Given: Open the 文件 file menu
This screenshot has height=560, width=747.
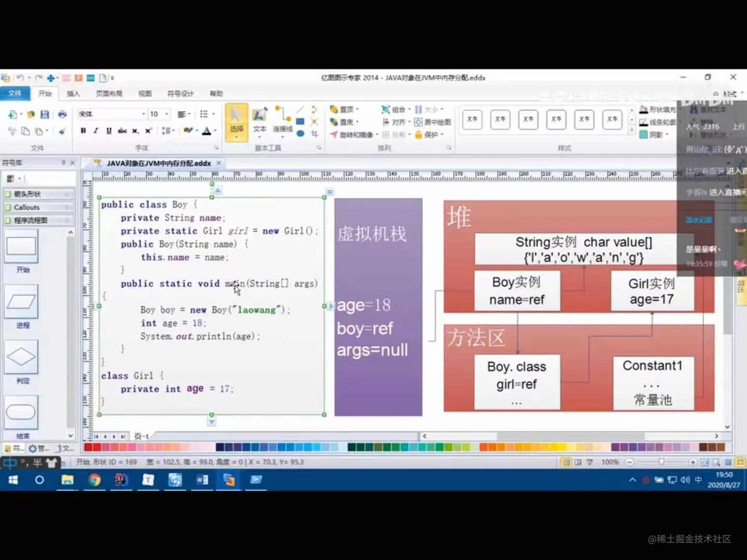Looking at the screenshot, I should (15, 93).
